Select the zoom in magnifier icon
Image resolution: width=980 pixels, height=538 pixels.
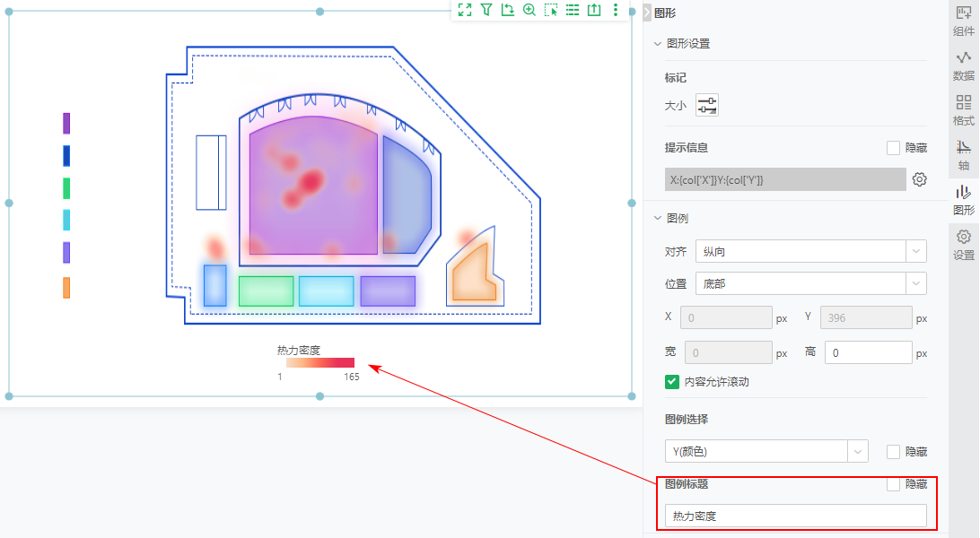click(x=529, y=10)
